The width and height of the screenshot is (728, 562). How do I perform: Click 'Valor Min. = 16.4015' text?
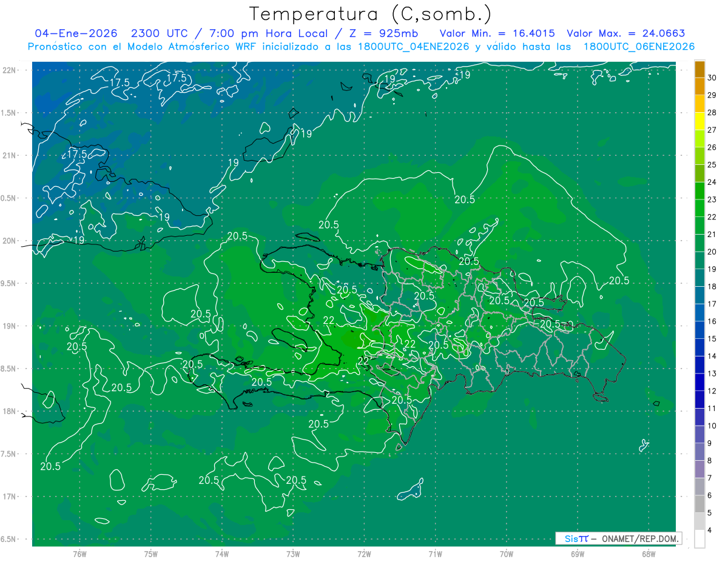(497, 33)
